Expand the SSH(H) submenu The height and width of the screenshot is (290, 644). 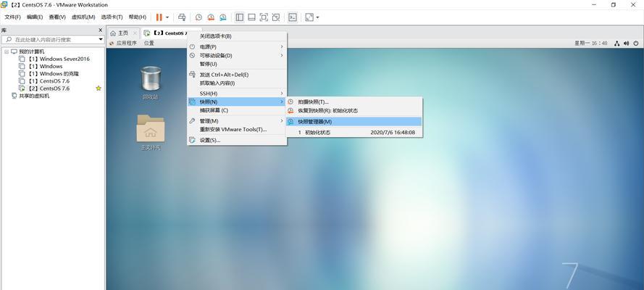237,94
